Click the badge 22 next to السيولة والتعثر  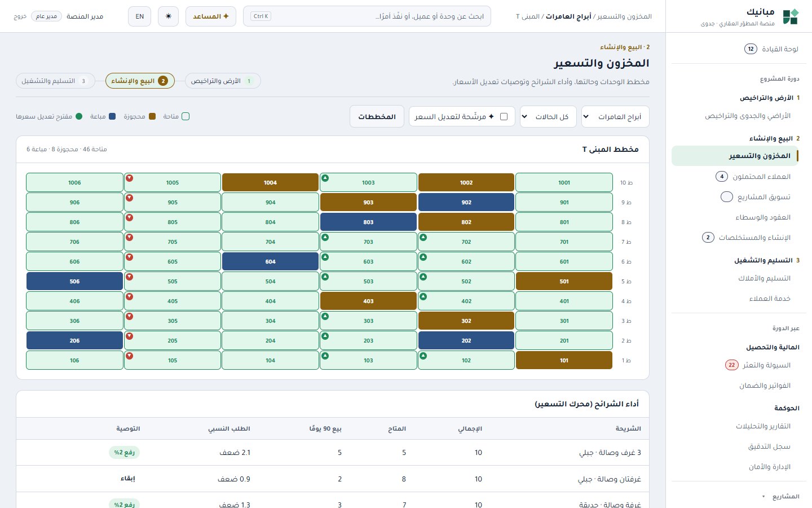(x=731, y=365)
